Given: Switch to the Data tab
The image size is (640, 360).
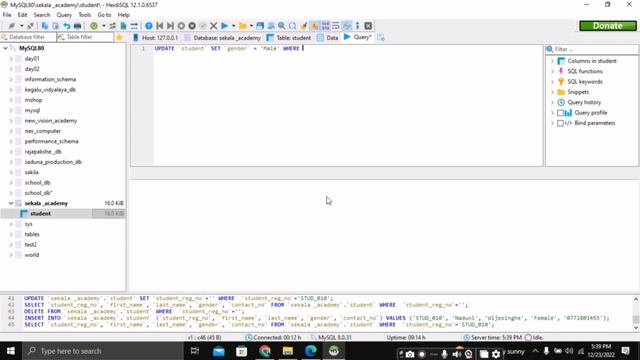Looking at the screenshot, I should 328,38.
